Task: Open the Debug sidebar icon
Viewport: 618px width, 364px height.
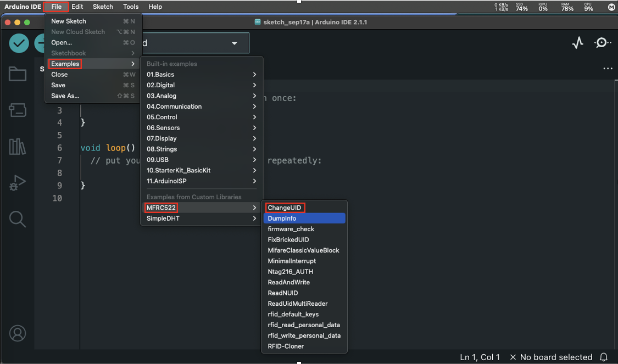Action: [18, 183]
